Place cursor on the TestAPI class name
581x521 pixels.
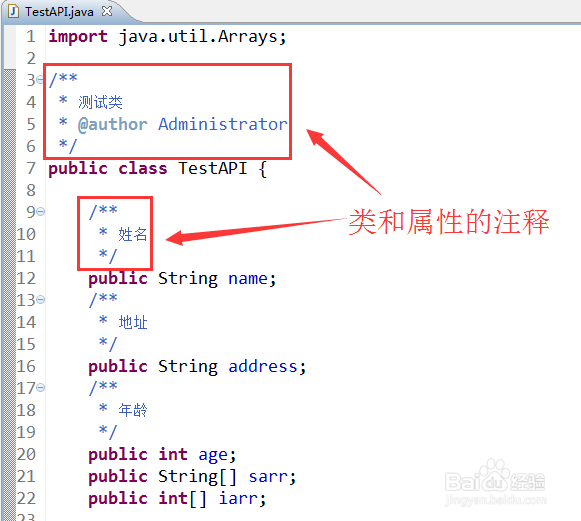point(213,168)
